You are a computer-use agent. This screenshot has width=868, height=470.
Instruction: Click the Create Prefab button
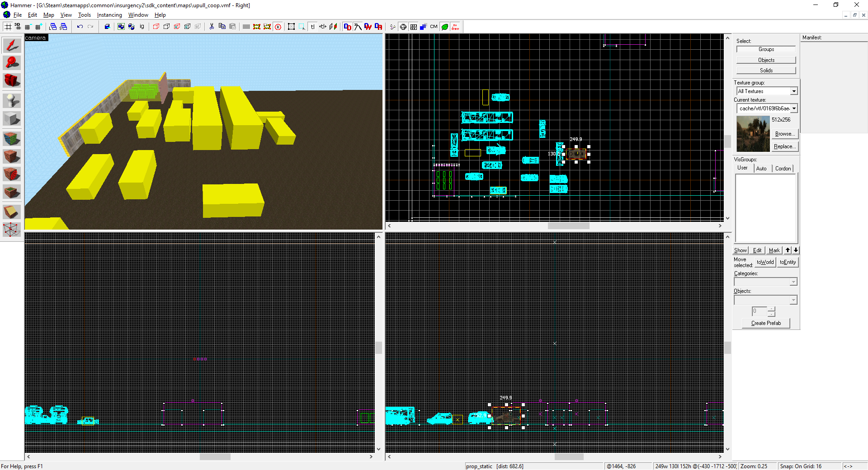766,323
